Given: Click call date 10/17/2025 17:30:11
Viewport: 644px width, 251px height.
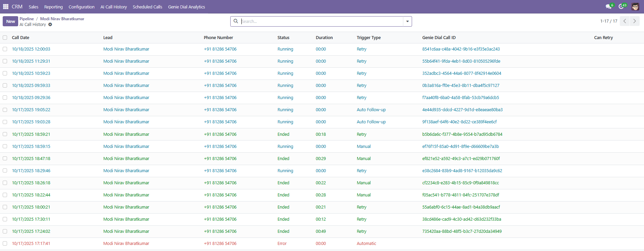Looking at the screenshot, I should click(31, 219).
